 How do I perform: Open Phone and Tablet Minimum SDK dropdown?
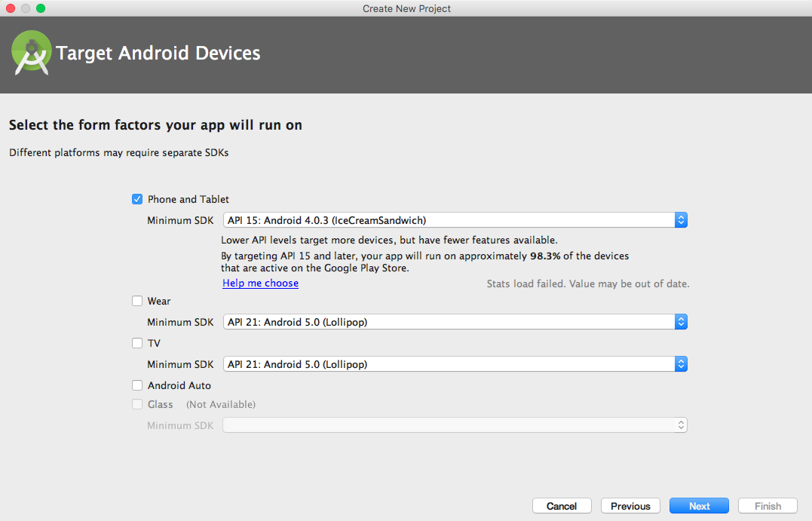tap(455, 220)
